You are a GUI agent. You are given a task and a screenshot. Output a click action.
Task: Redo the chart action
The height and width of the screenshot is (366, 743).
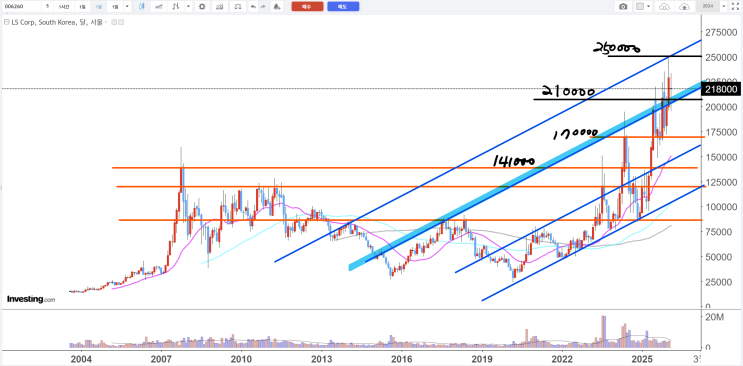coord(263,7)
